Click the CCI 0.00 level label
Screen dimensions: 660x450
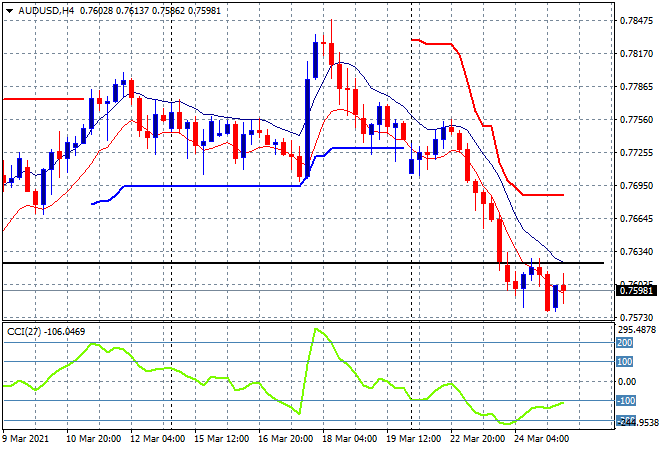(627, 381)
